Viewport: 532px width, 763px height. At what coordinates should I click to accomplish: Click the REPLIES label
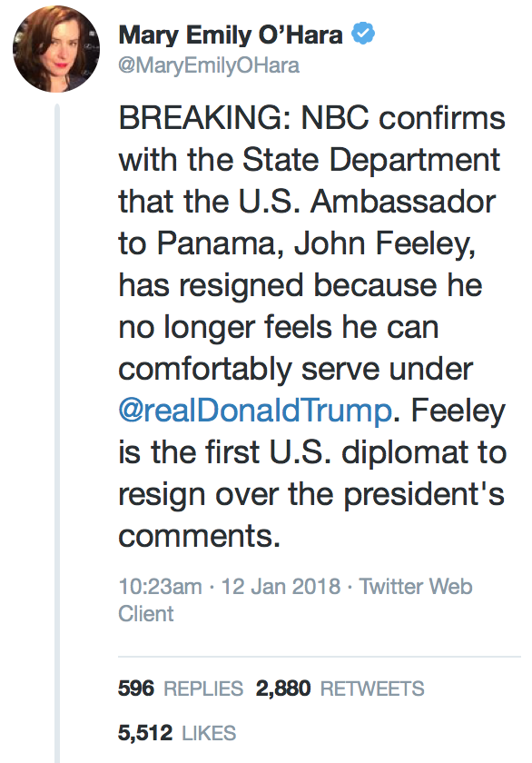tap(203, 689)
